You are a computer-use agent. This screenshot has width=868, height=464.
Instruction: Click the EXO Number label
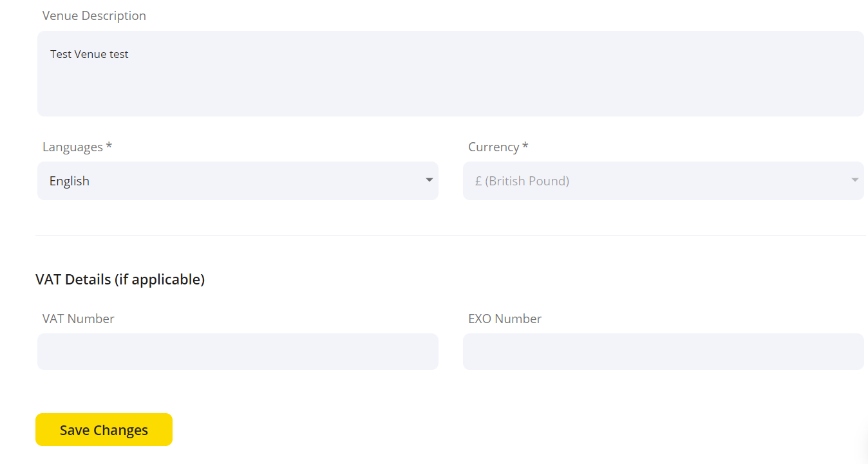[x=505, y=319]
